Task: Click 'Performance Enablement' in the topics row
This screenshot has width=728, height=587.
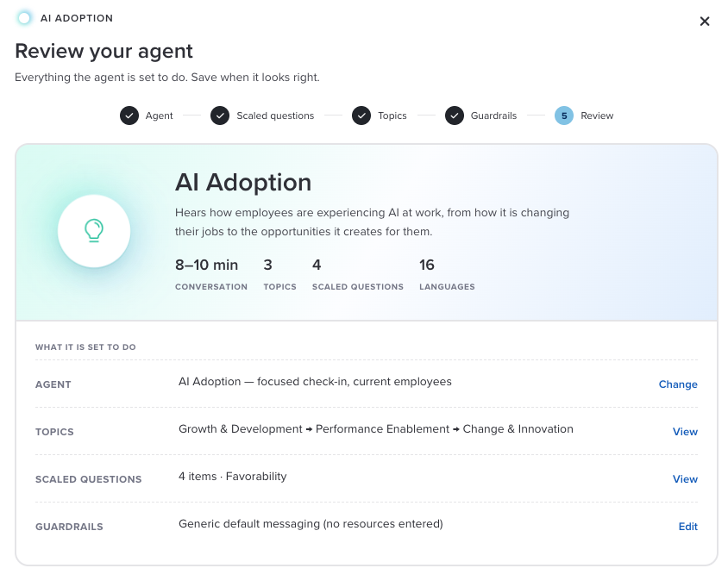Action: (383, 428)
